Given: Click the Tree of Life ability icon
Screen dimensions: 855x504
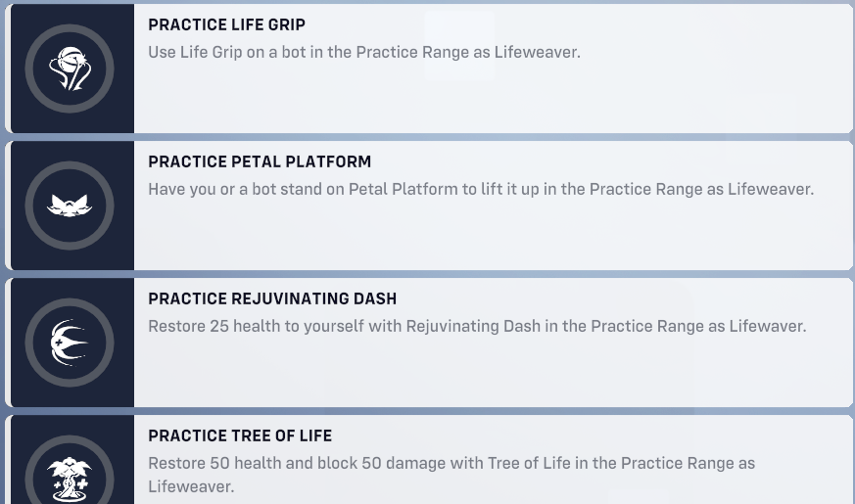Looking at the screenshot, I should [69, 477].
